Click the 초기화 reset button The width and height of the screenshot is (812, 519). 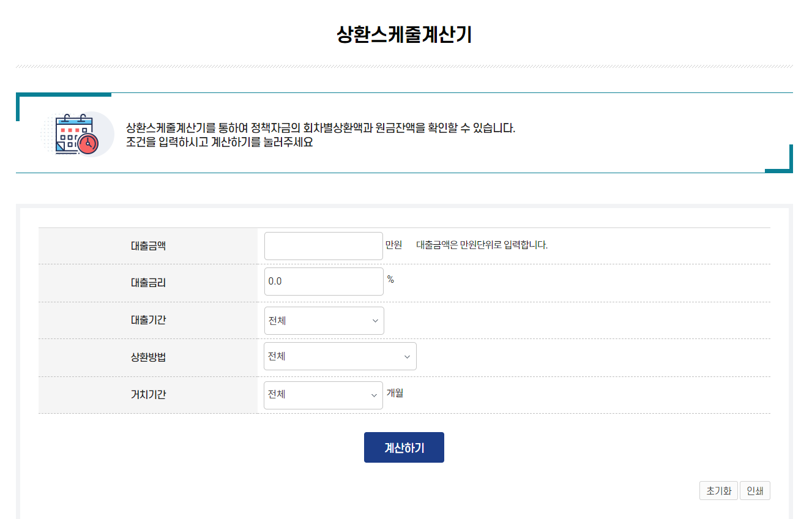coord(718,490)
